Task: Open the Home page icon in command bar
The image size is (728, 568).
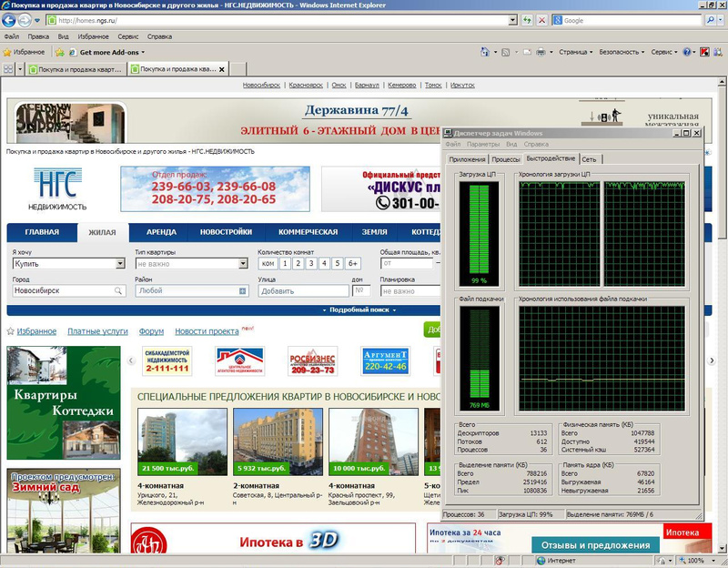Action: click(485, 52)
